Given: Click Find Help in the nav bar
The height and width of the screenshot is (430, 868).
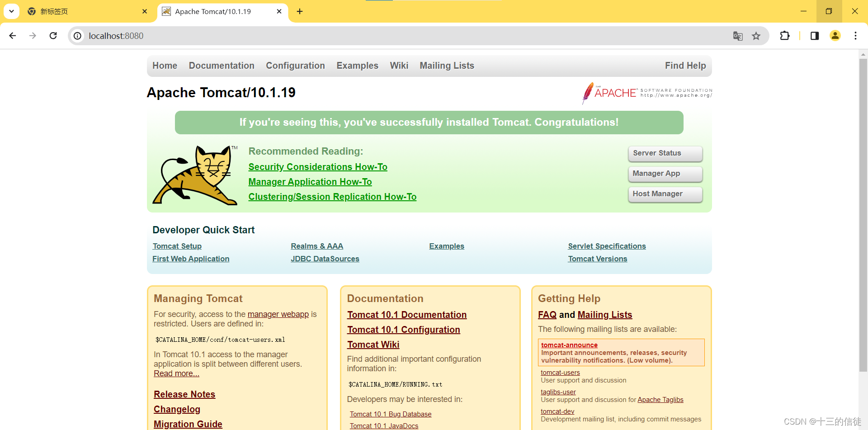Looking at the screenshot, I should [685, 66].
